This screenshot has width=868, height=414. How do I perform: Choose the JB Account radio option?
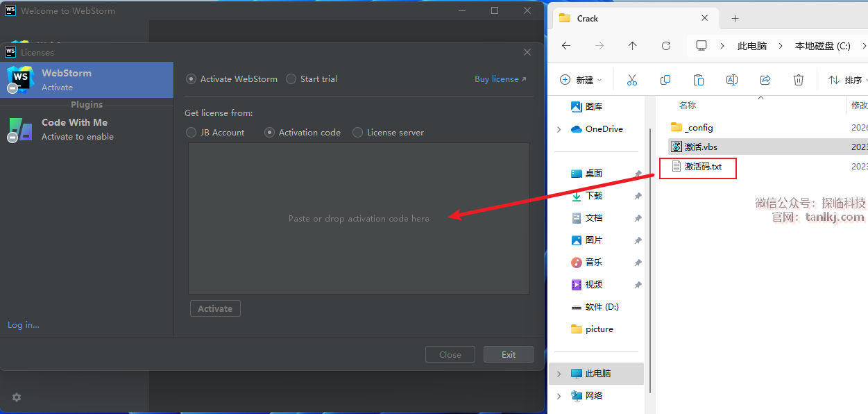click(192, 133)
